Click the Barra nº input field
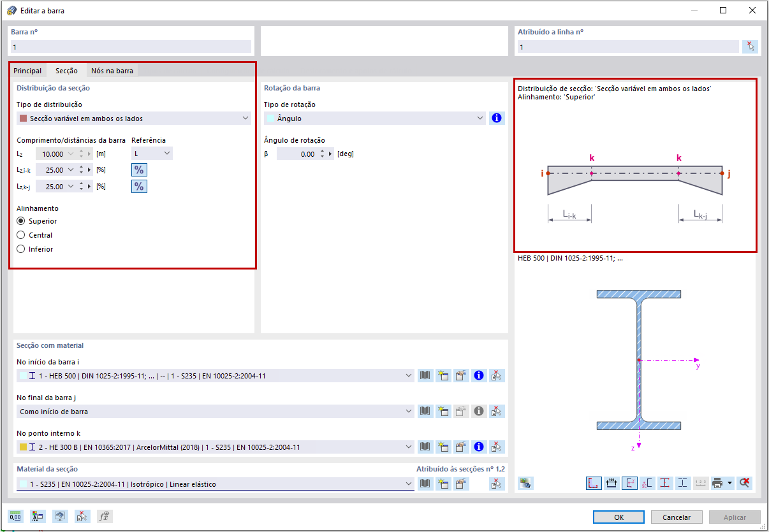 point(131,47)
